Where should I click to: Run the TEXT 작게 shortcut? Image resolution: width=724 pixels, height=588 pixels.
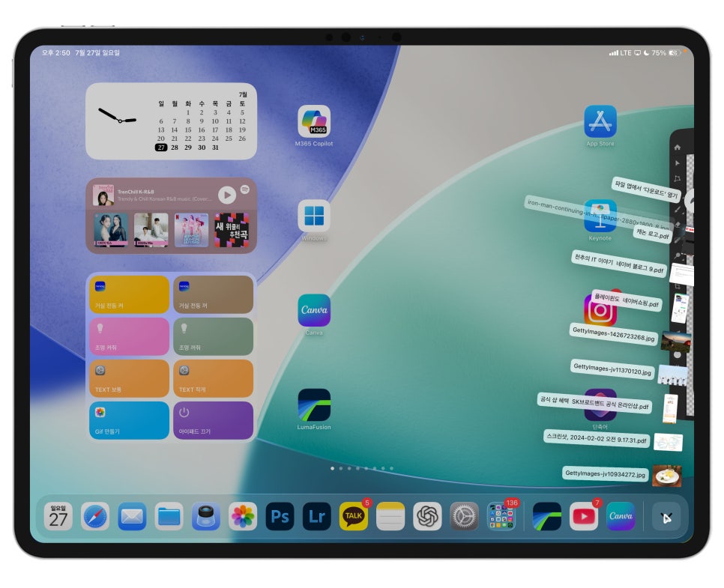click(214, 378)
